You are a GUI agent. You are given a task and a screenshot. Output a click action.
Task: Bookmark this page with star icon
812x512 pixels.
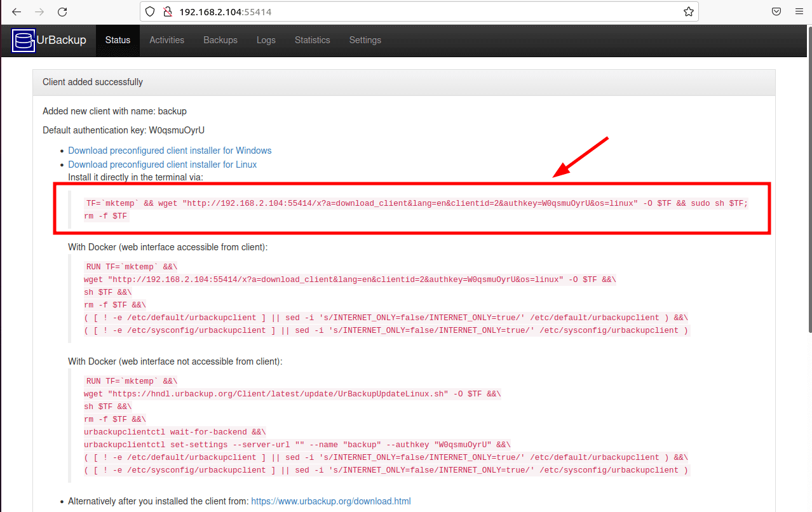tap(688, 11)
